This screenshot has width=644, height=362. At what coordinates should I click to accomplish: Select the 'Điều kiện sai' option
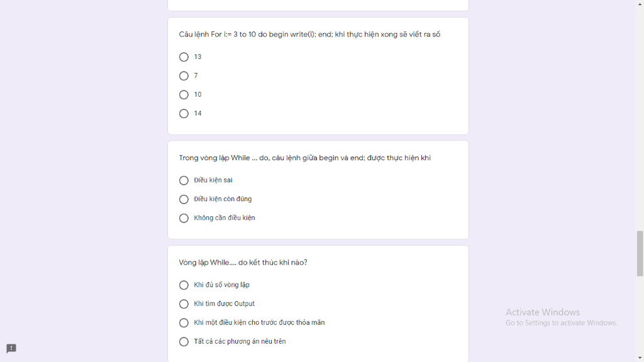184,180
